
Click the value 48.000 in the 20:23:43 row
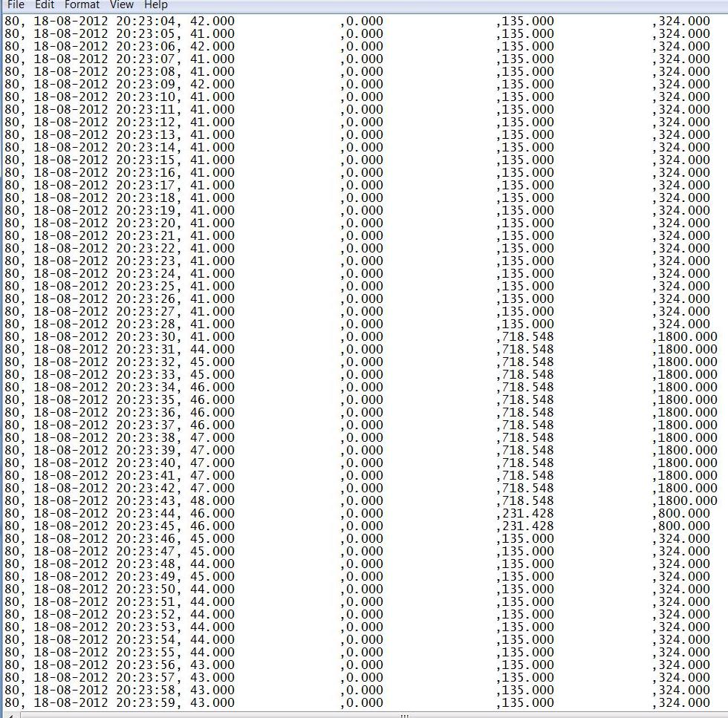point(212,500)
